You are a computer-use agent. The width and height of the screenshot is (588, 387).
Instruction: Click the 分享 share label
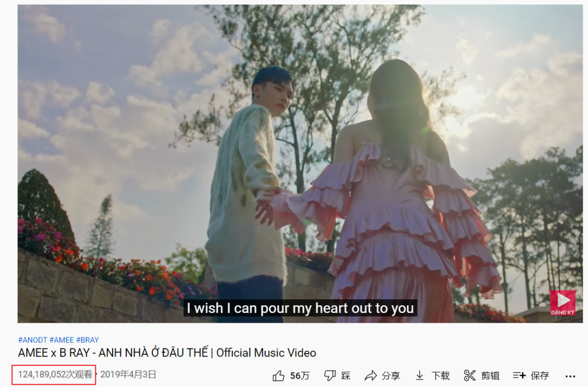point(391,376)
